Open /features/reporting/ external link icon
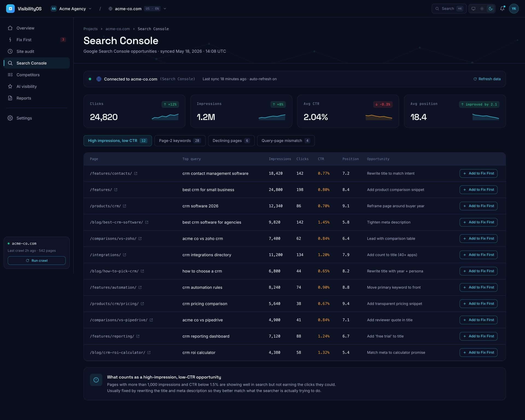Screen dimensions: 525x420 [x=138, y=336]
